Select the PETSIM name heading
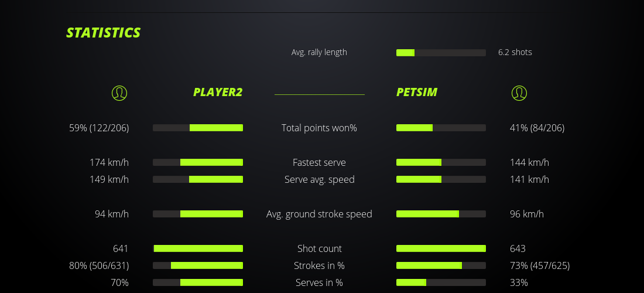This screenshot has height=293, width=644. coord(417,92)
